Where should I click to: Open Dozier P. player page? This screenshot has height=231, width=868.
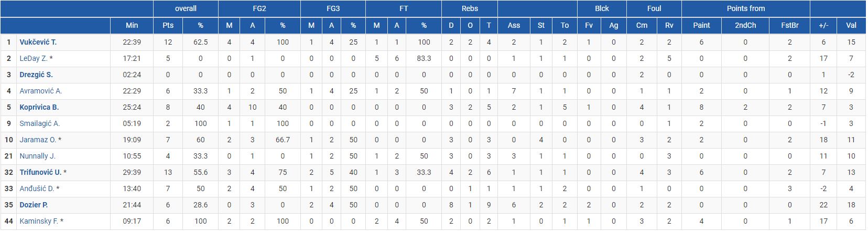pos(34,205)
